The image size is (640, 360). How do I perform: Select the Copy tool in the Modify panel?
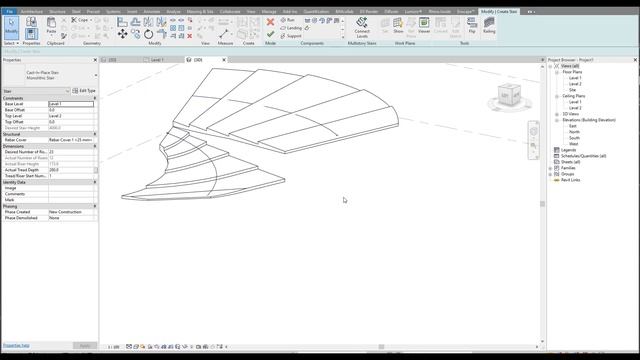click(x=136, y=34)
